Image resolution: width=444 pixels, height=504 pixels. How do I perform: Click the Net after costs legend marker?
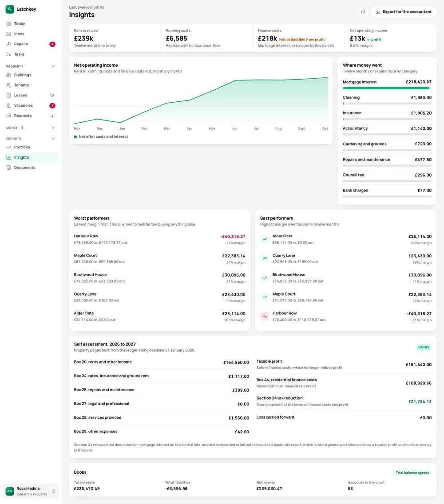[x=75, y=137]
